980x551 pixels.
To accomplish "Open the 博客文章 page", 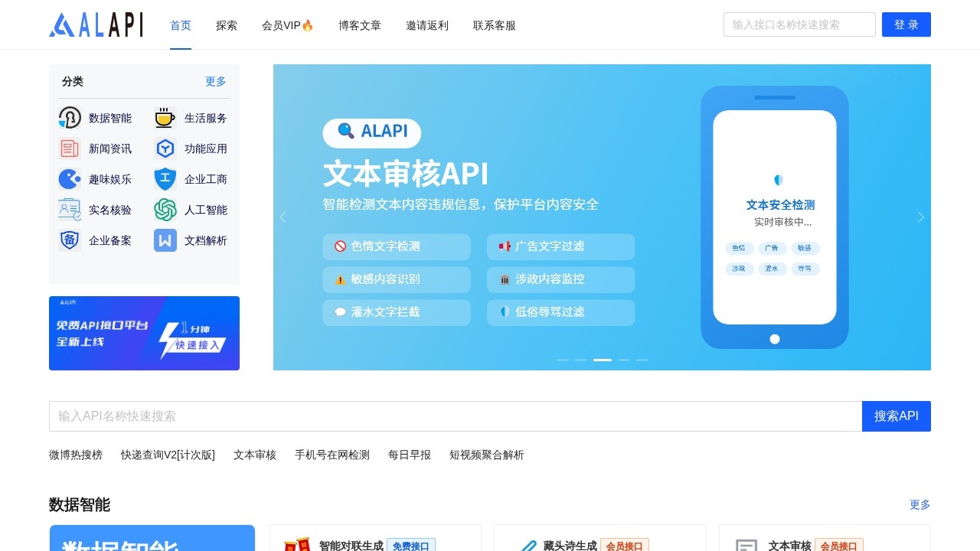I will pyautogui.click(x=359, y=24).
